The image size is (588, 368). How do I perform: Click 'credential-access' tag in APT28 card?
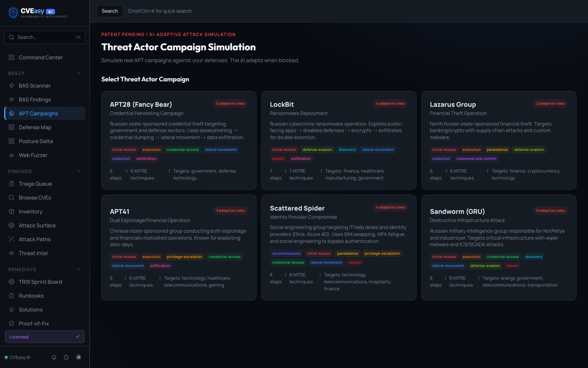pyautogui.click(x=183, y=150)
